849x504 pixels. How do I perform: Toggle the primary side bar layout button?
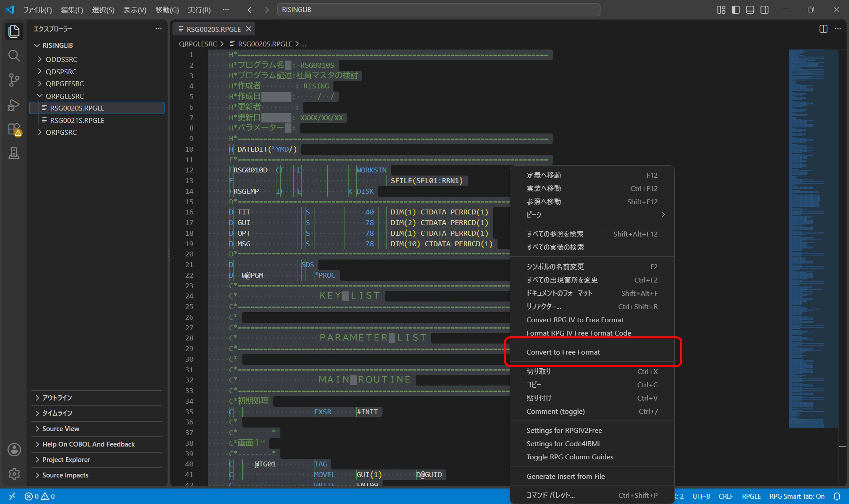point(736,10)
